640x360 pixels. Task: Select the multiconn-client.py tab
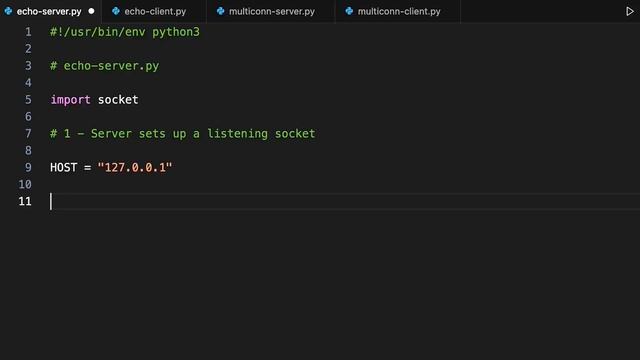[398, 11]
